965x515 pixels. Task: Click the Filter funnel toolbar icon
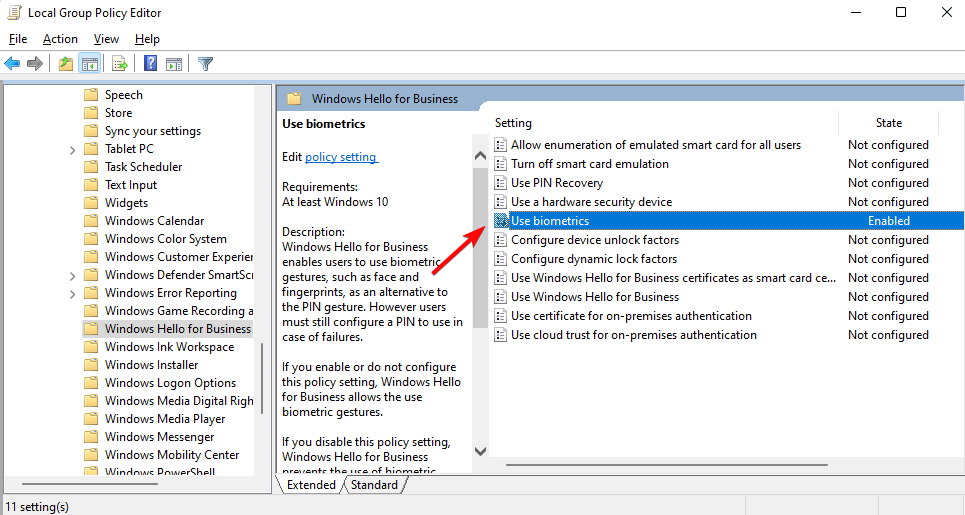206,63
